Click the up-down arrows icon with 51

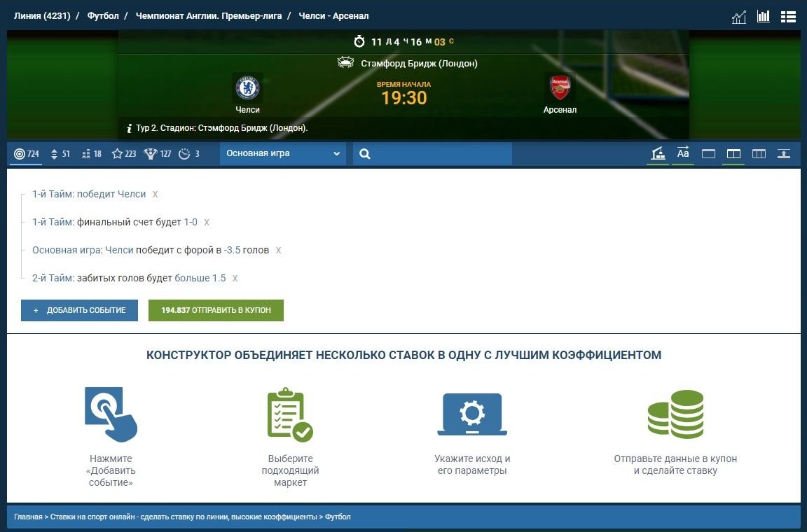(60, 154)
